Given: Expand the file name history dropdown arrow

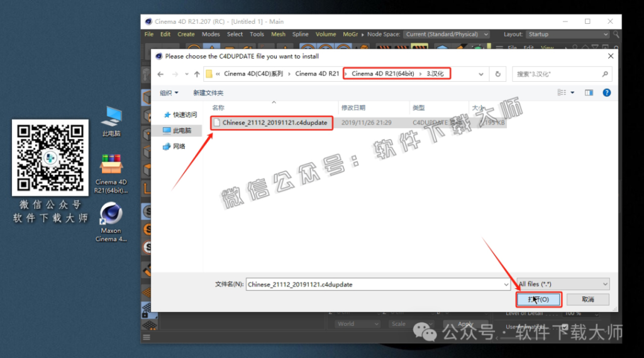Looking at the screenshot, I should pyautogui.click(x=506, y=284).
